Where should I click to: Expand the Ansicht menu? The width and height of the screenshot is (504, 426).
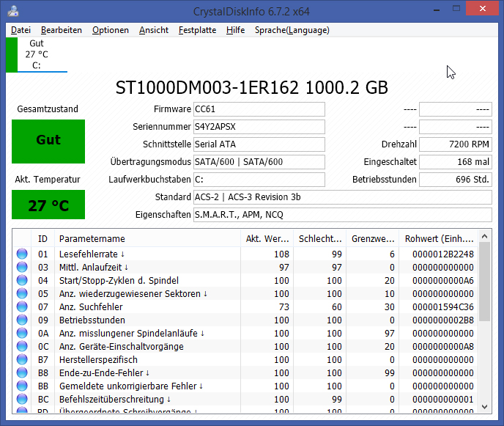(x=153, y=30)
